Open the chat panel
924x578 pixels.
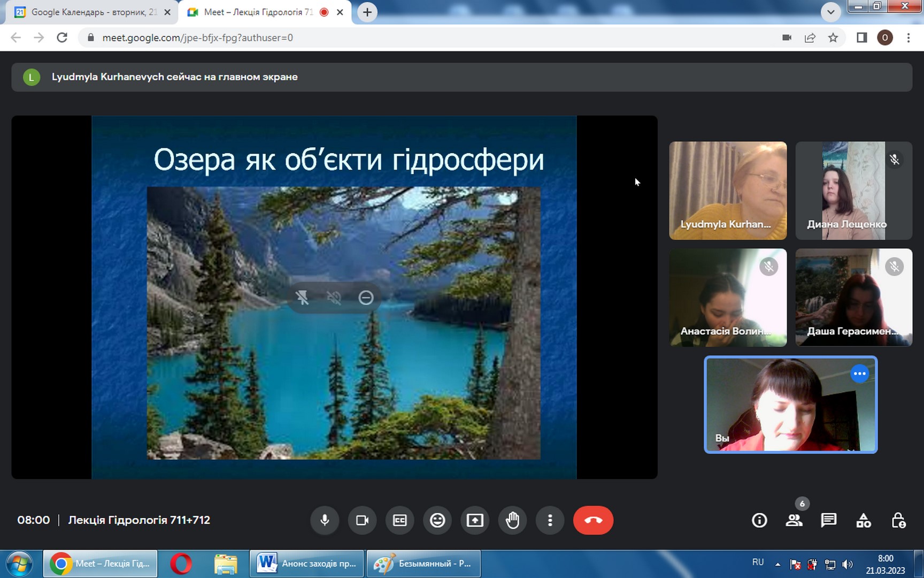829,520
